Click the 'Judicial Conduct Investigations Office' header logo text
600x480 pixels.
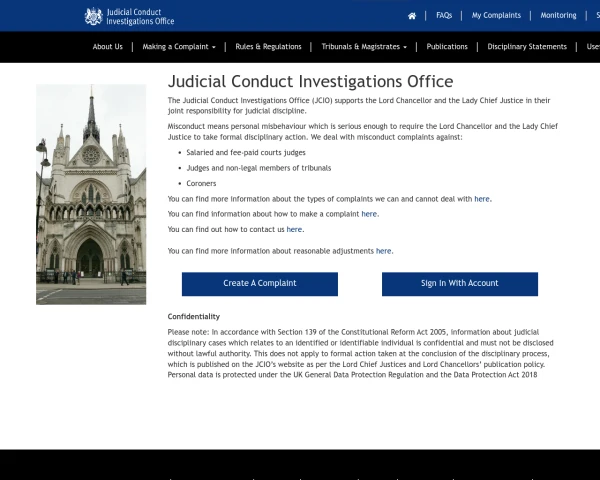(140, 16)
